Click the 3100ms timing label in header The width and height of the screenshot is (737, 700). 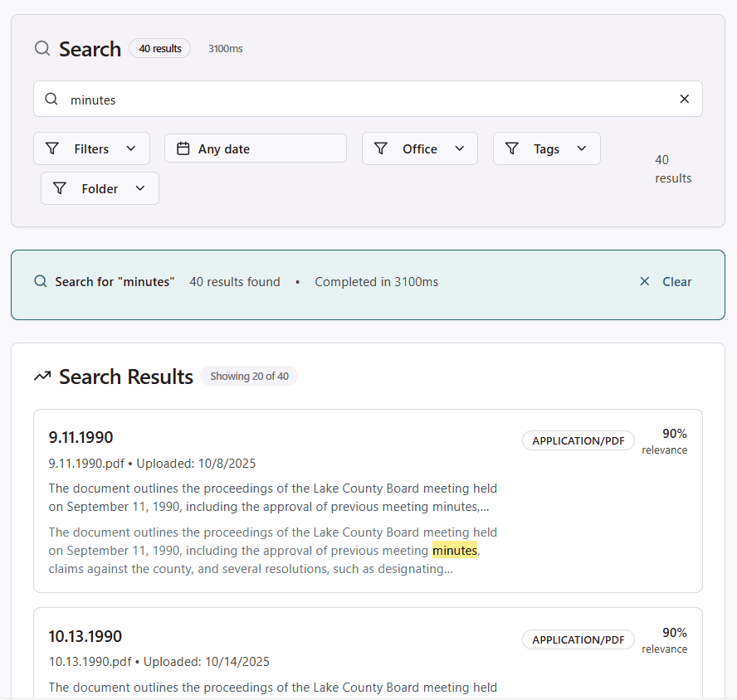pyautogui.click(x=226, y=48)
